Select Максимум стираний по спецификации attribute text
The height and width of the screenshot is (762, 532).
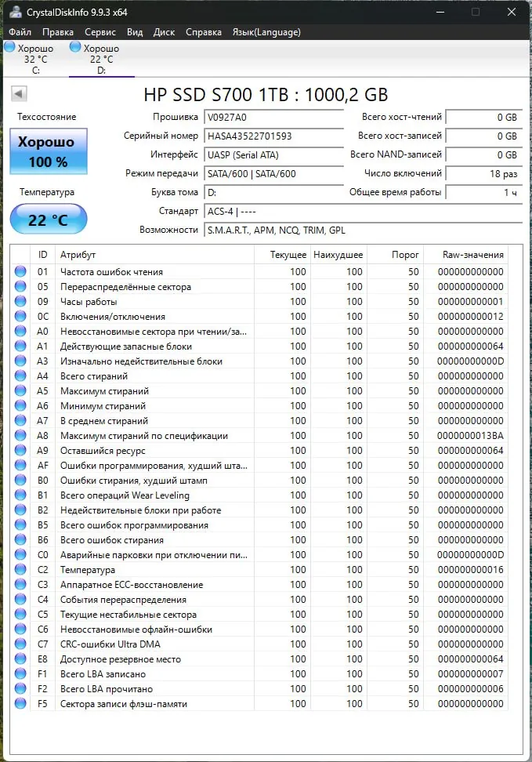[144, 436]
